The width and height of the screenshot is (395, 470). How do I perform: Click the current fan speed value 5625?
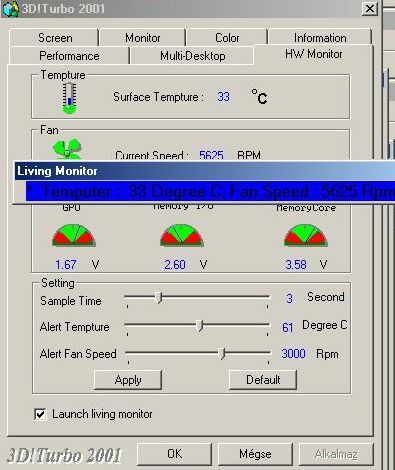click(x=211, y=156)
